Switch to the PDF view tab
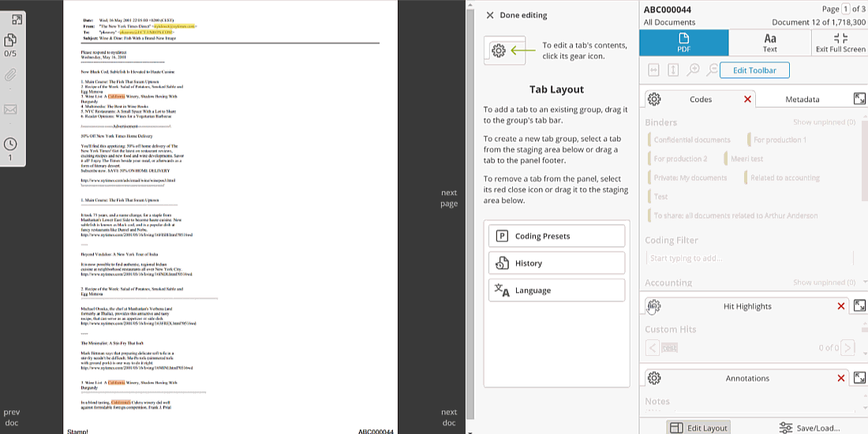This screenshot has width=868, height=434. click(x=683, y=43)
